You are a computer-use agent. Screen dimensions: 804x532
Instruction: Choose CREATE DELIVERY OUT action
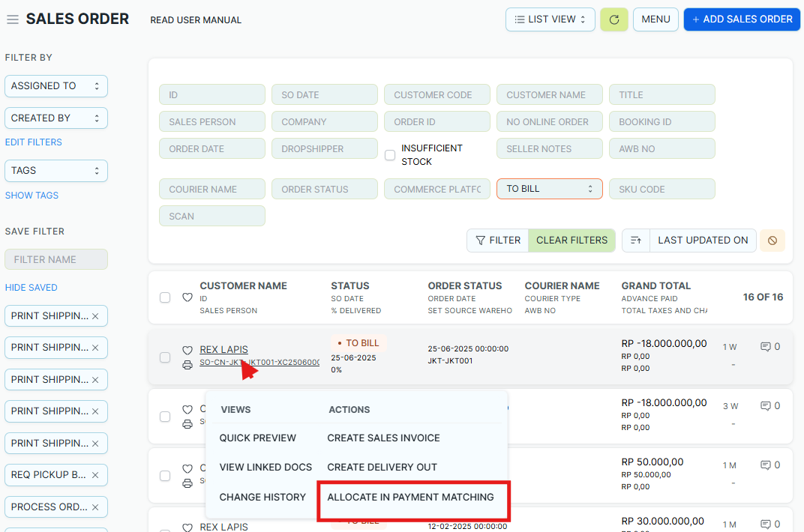point(382,467)
